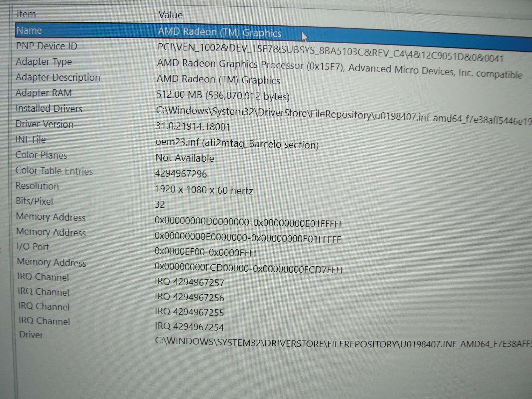532x399 pixels.
Task: Click the Bits/Pixel value 32
Action: (x=160, y=204)
